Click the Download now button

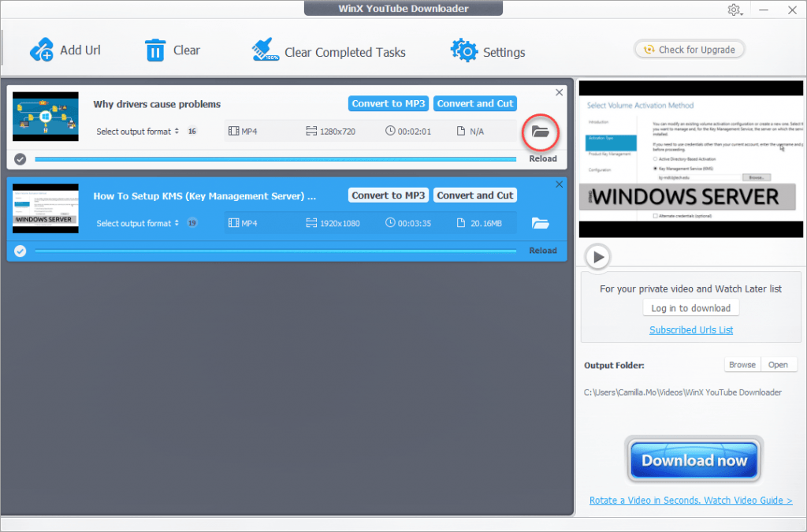click(x=694, y=460)
